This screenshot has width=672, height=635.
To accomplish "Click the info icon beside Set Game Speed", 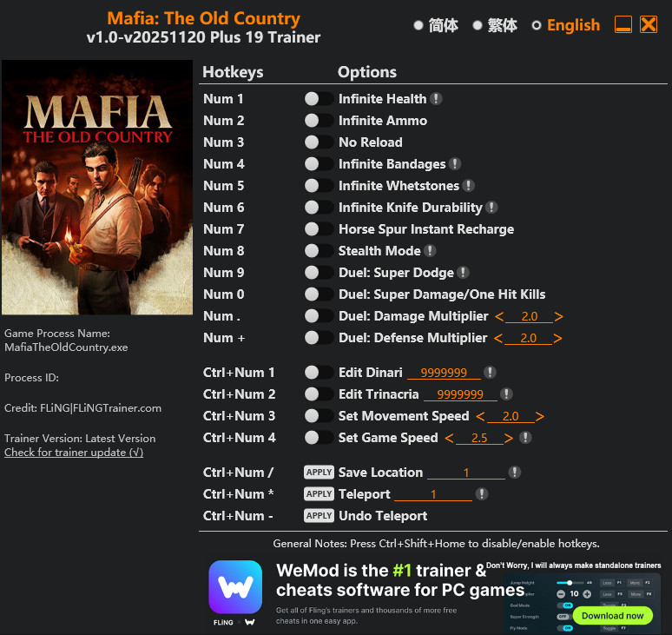I will point(525,438).
